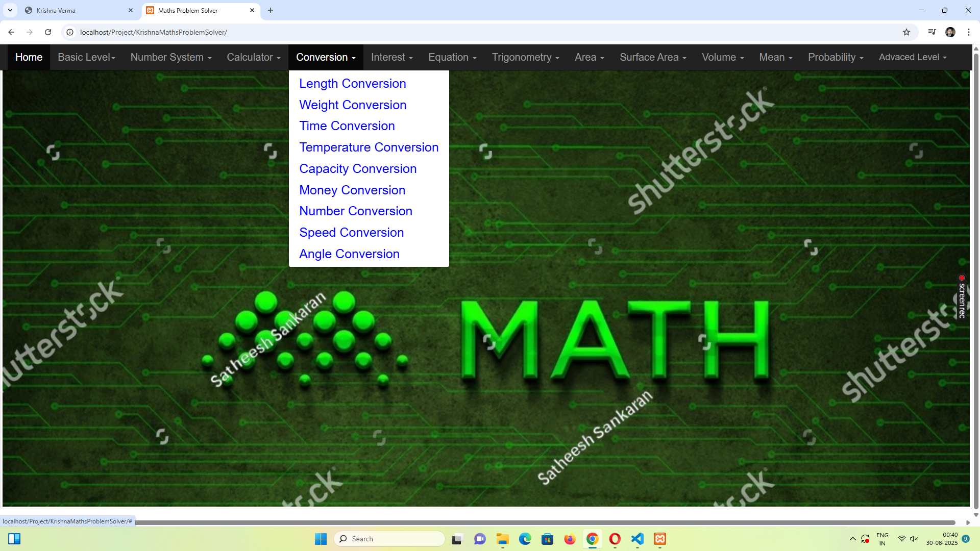Go back with the browser back arrow

click(11, 32)
